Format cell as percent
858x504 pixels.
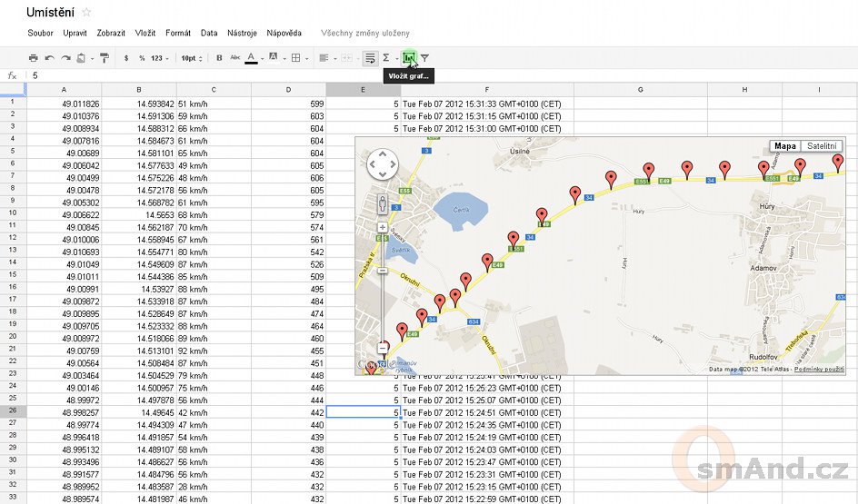pos(142,58)
